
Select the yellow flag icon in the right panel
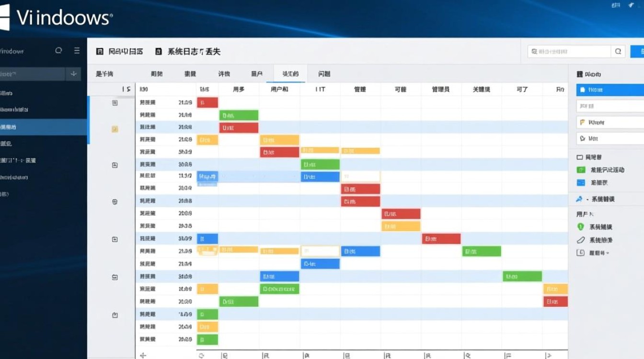582,122
